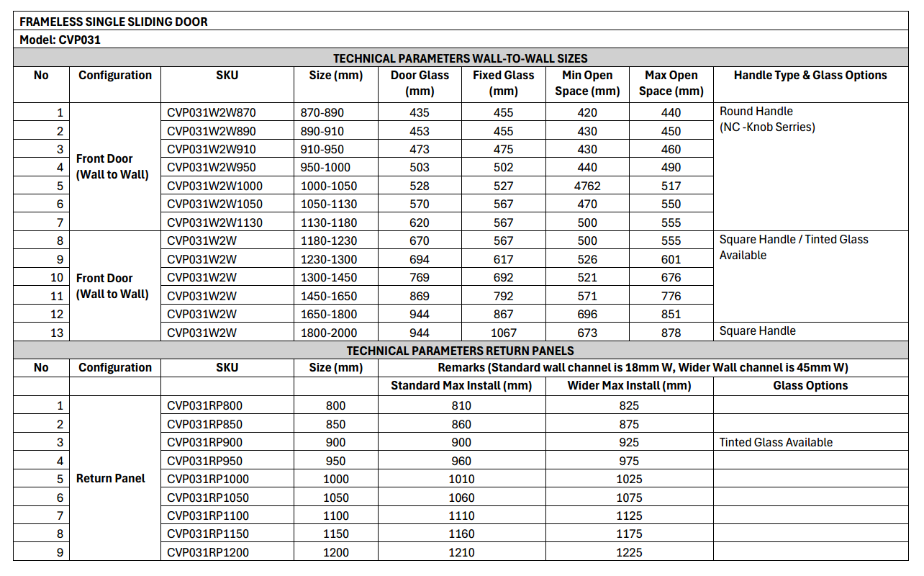924x576 pixels.
Task: Click the Wider Max Install (mm) header
Action: pyautogui.click(x=629, y=386)
